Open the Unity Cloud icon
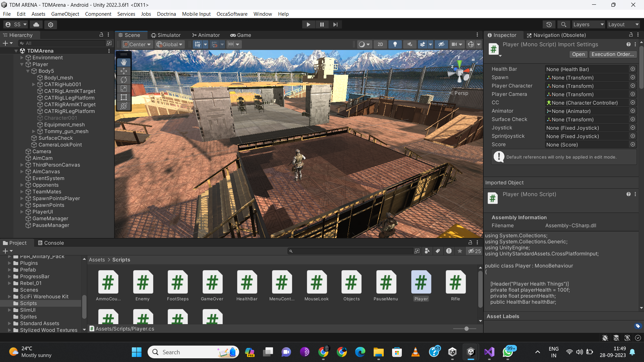The width and height of the screenshot is (644, 362). coord(36,24)
